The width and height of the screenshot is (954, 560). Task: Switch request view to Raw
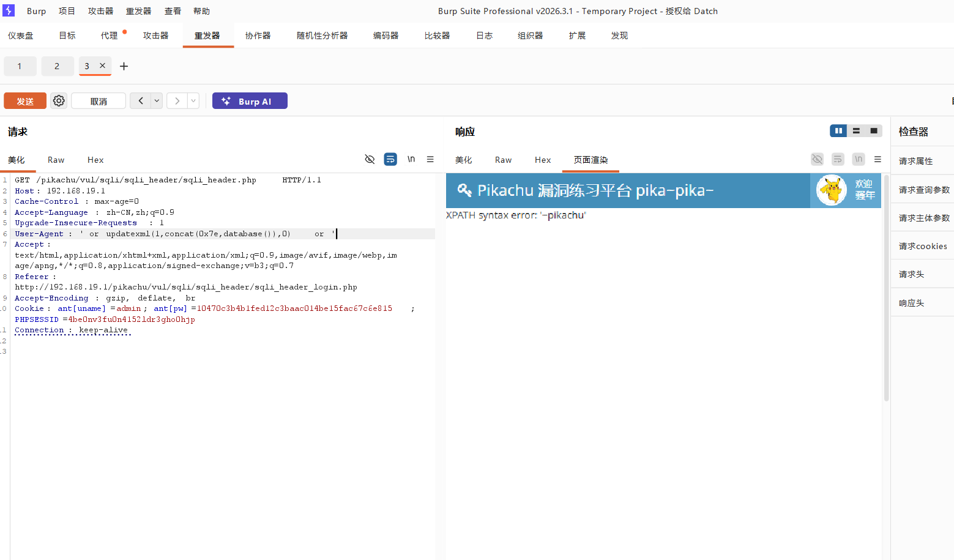click(56, 160)
